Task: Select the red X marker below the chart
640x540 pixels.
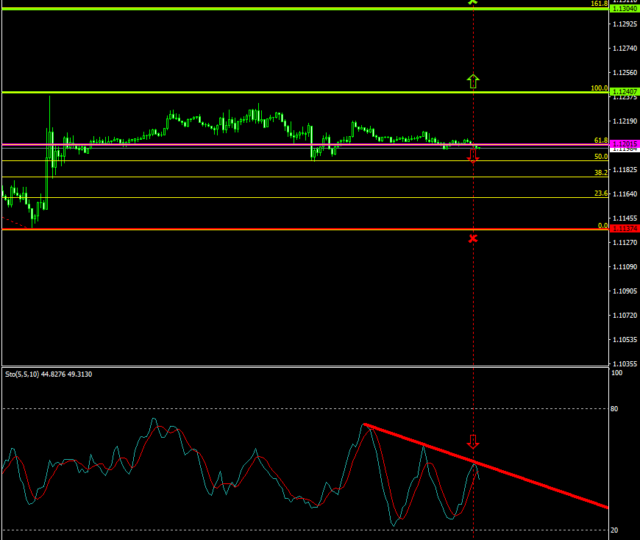Action: (x=473, y=238)
